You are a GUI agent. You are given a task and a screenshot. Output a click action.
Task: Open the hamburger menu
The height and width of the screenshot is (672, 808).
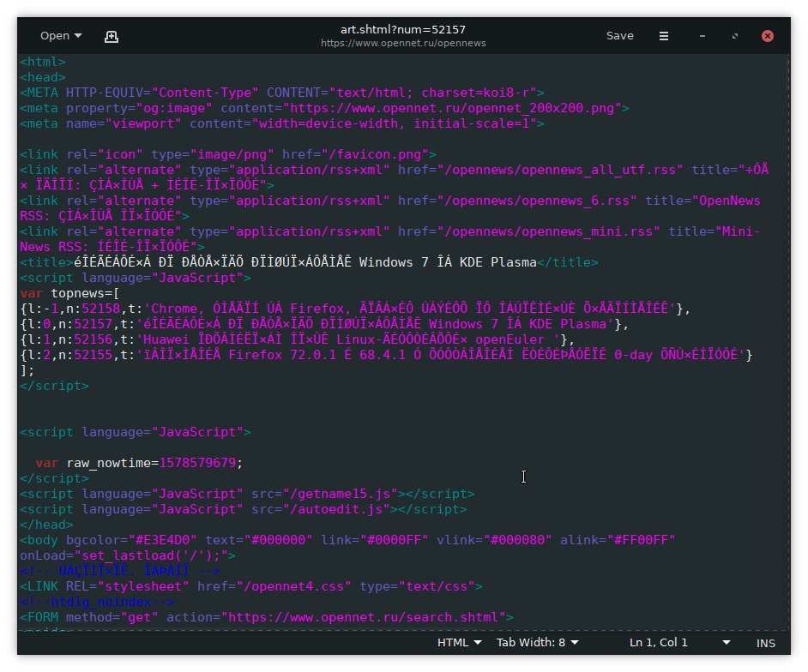coord(664,36)
